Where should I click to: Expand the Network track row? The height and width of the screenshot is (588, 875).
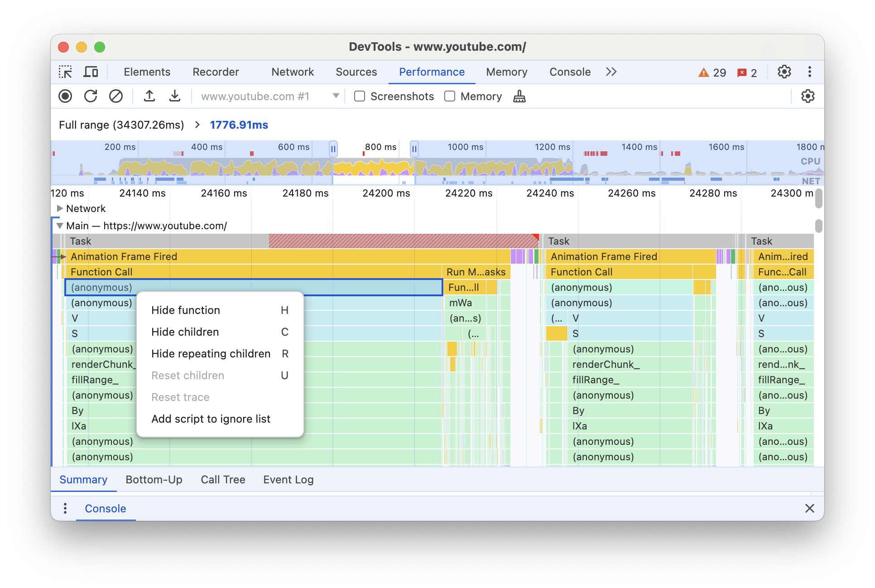click(x=59, y=209)
